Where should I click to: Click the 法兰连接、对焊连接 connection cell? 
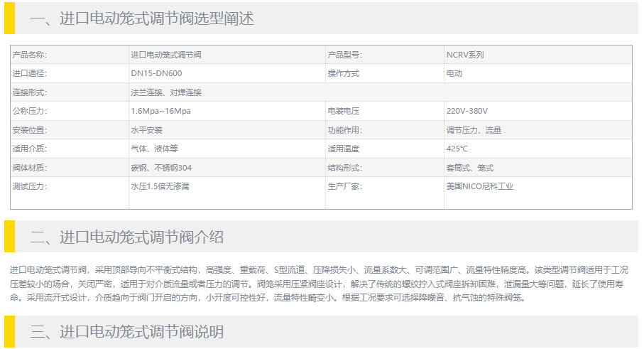pyautogui.click(x=166, y=92)
